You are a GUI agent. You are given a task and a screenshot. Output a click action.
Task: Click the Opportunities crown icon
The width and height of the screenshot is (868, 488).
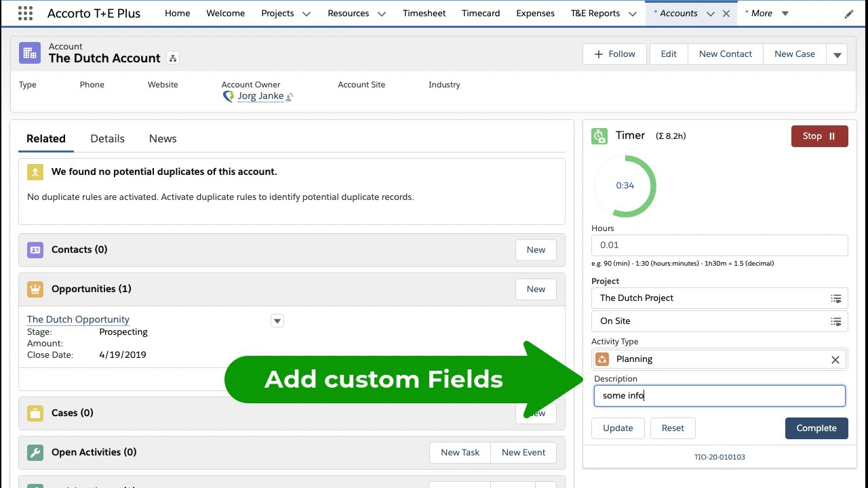(35, 289)
